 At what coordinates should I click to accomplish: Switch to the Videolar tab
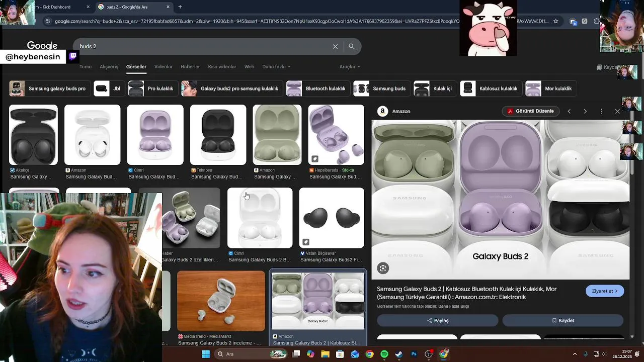coord(164,66)
